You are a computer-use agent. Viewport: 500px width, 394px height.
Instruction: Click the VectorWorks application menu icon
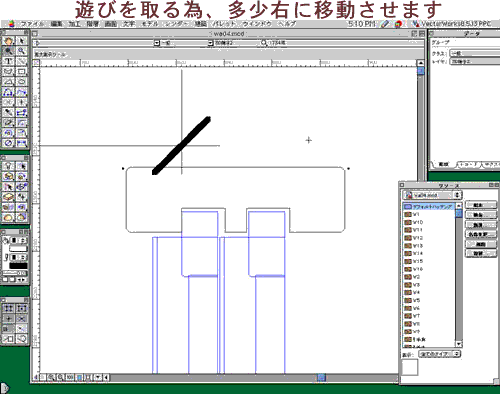[415, 24]
